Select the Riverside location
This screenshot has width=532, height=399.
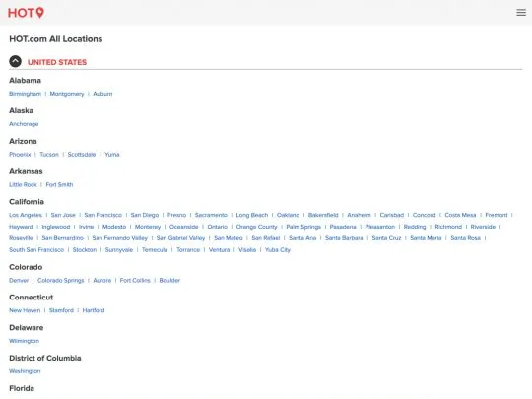pos(483,227)
